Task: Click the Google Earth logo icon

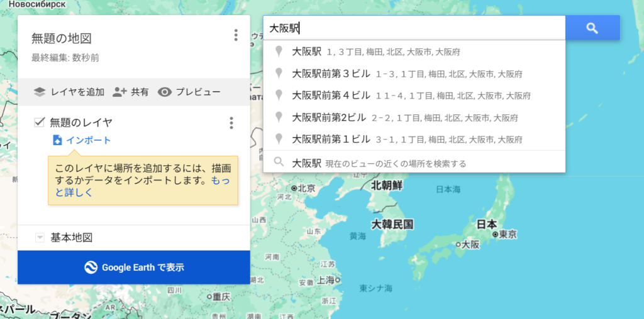Action: click(x=91, y=268)
